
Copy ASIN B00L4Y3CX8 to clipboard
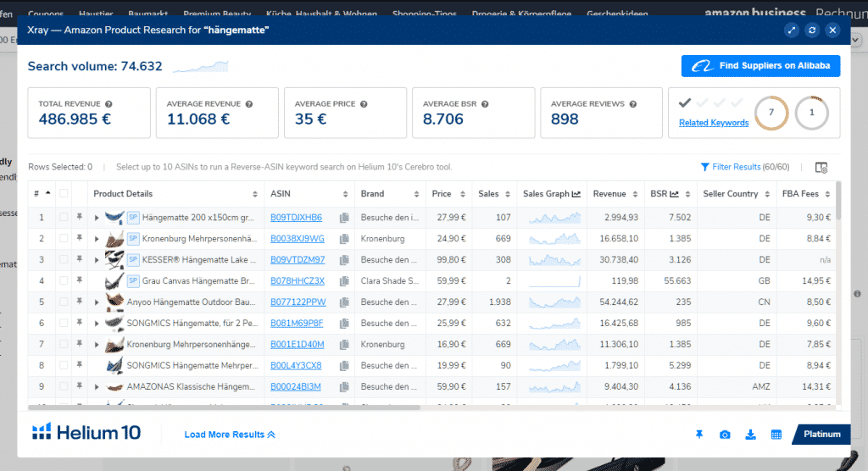click(344, 365)
